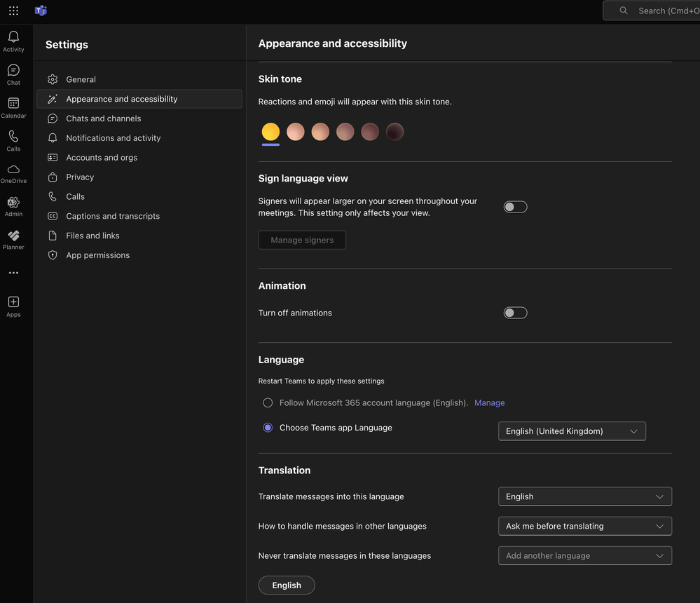This screenshot has height=603, width=700.
Task: Select the default yellow skin tone
Action: tap(270, 132)
